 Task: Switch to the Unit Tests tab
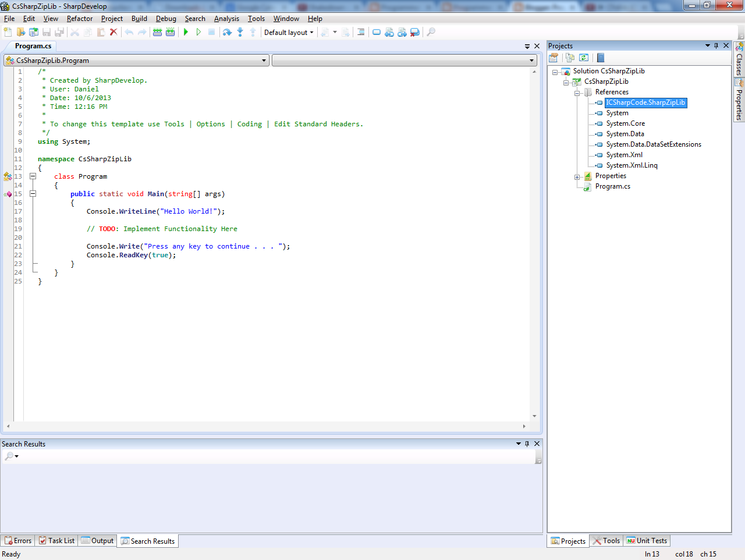[646, 540]
